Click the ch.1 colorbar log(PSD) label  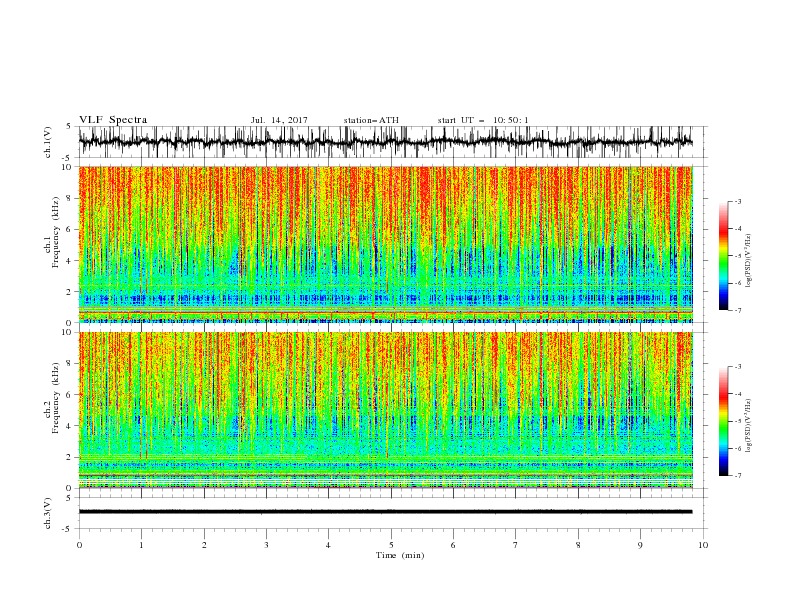coord(749,261)
